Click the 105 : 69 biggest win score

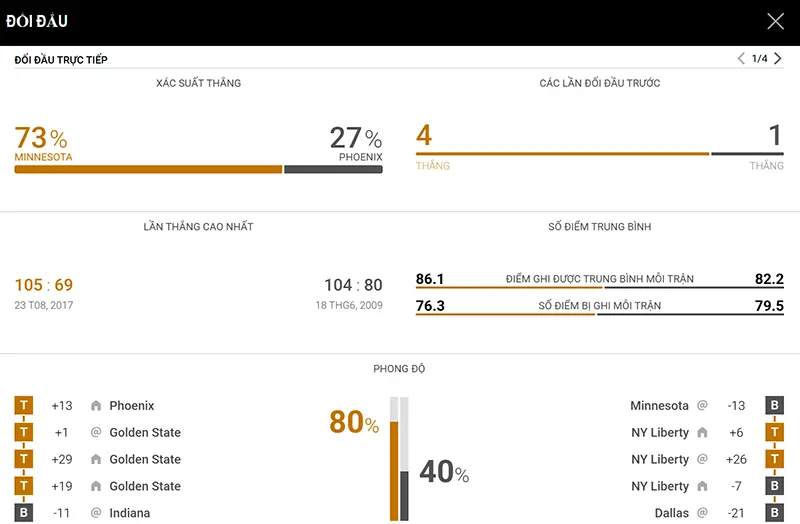point(44,285)
